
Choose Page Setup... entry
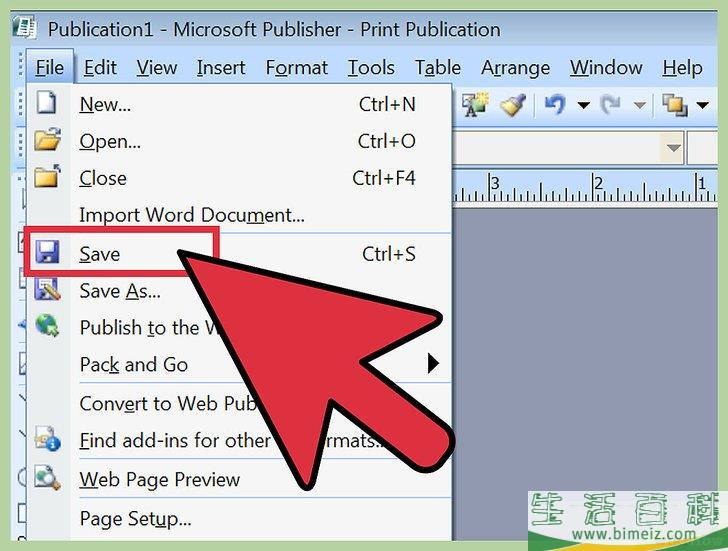point(239,519)
